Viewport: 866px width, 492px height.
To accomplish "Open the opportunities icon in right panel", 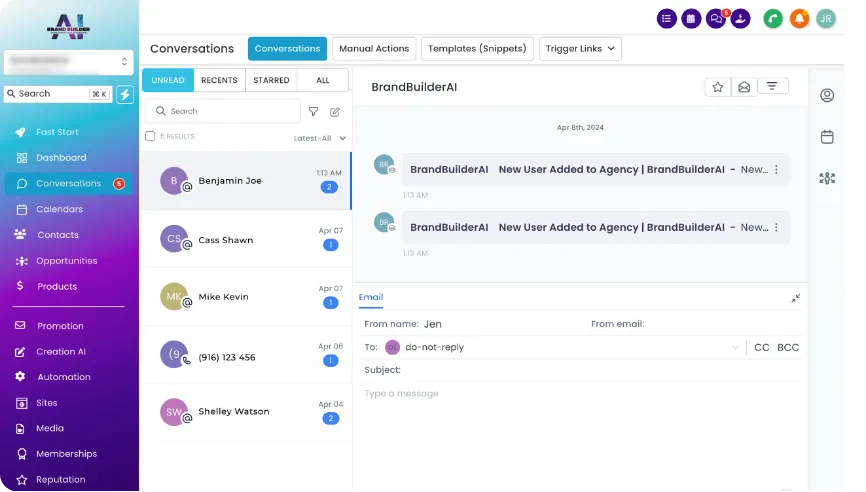I will coord(826,178).
